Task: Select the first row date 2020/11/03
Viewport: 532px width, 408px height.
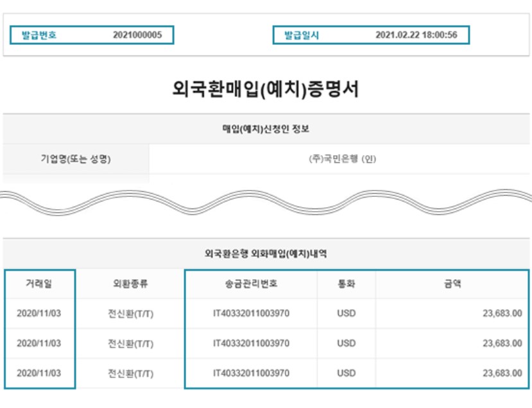Action: point(39,313)
